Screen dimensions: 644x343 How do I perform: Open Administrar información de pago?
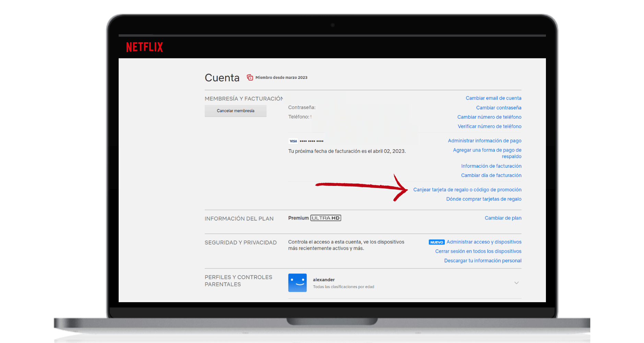tap(484, 140)
